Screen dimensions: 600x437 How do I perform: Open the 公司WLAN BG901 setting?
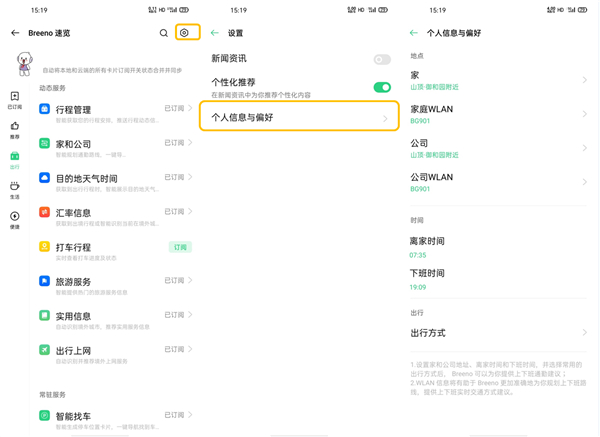point(498,182)
